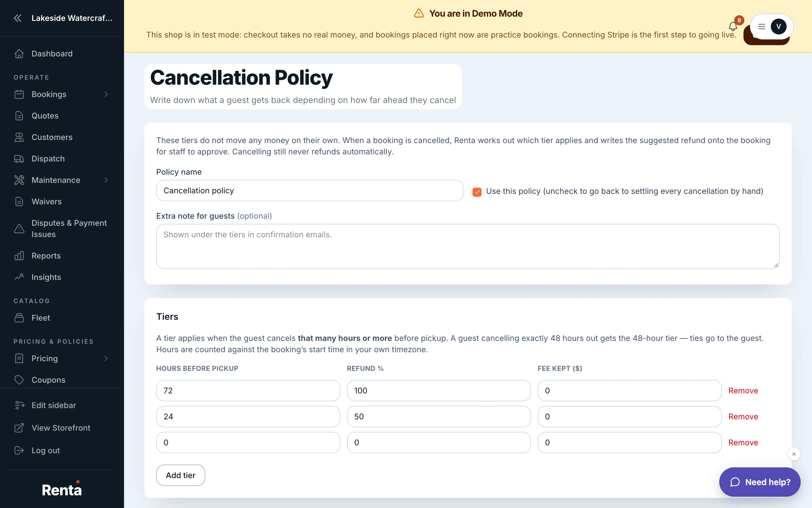Uncheck the Use this policy checkbox

click(477, 192)
